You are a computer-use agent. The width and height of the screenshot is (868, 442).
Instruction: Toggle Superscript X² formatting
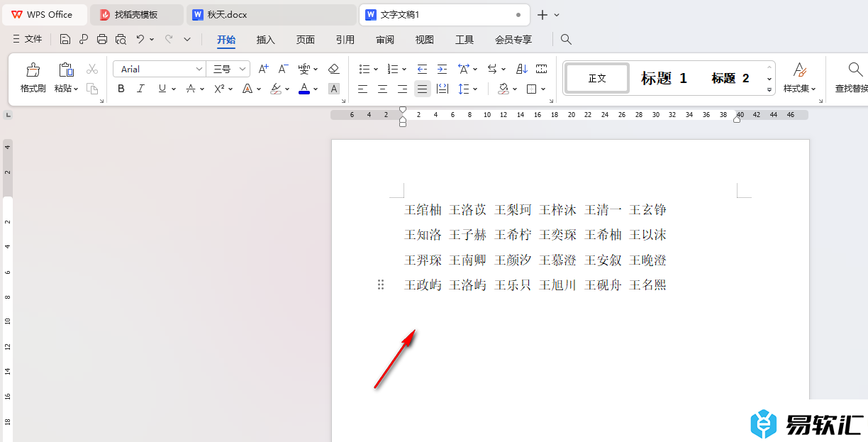(219, 89)
